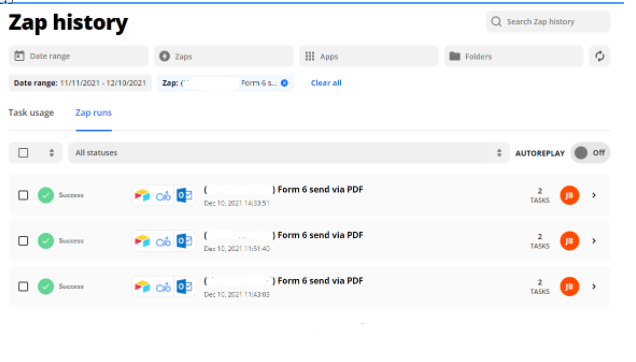Click 2 TASKS count on 14:33:51 run
This screenshot has width=636, height=362.
pyautogui.click(x=540, y=196)
